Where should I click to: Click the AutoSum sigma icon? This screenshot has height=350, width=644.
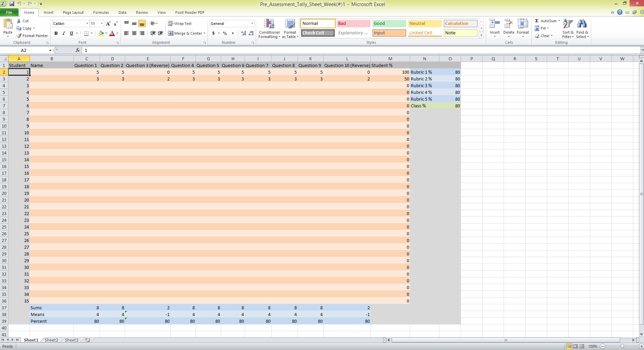pyautogui.click(x=537, y=21)
